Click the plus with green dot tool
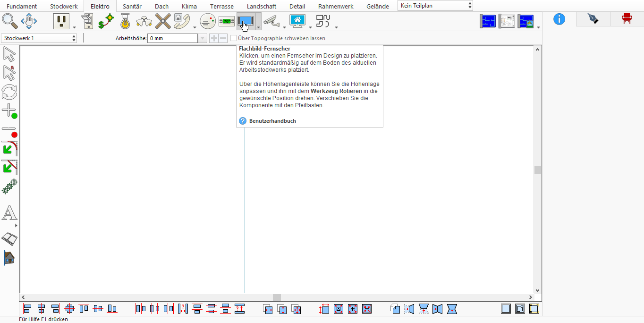 point(9,111)
